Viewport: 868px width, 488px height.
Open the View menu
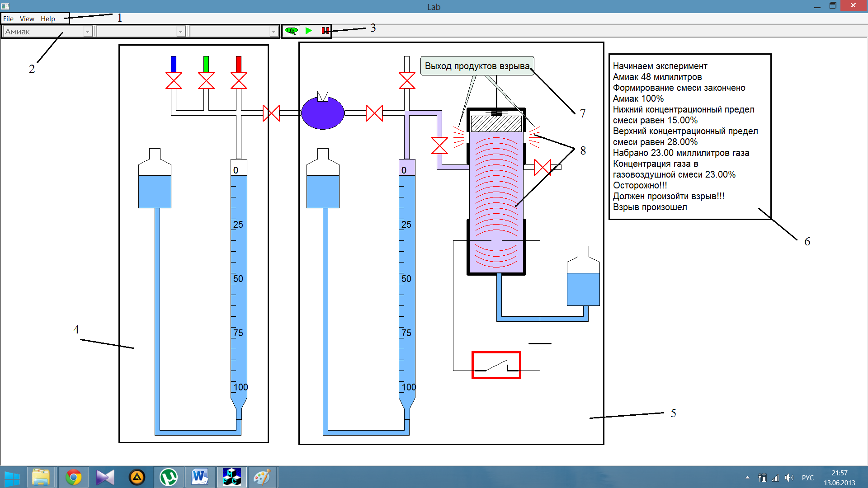coord(27,19)
